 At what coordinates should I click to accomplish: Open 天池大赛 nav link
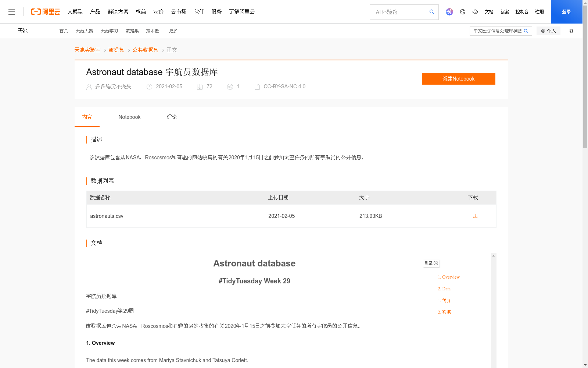[84, 31]
